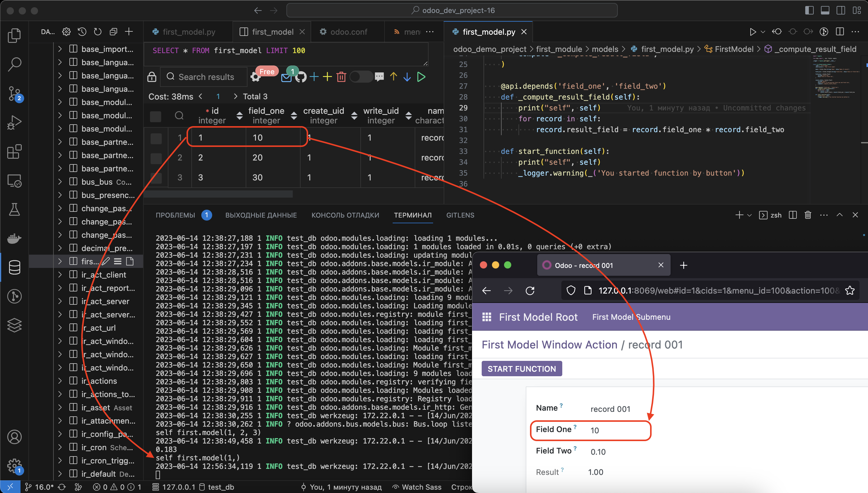Bookmark the Odoo page with star
Image resolution: width=868 pixels, height=493 pixels.
click(x=850, y=291)
